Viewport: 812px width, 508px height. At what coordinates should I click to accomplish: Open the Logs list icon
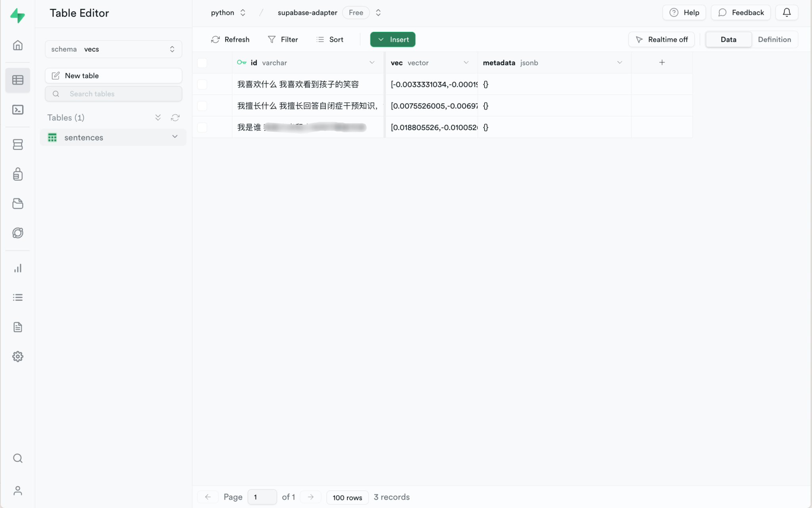[18, 298]
